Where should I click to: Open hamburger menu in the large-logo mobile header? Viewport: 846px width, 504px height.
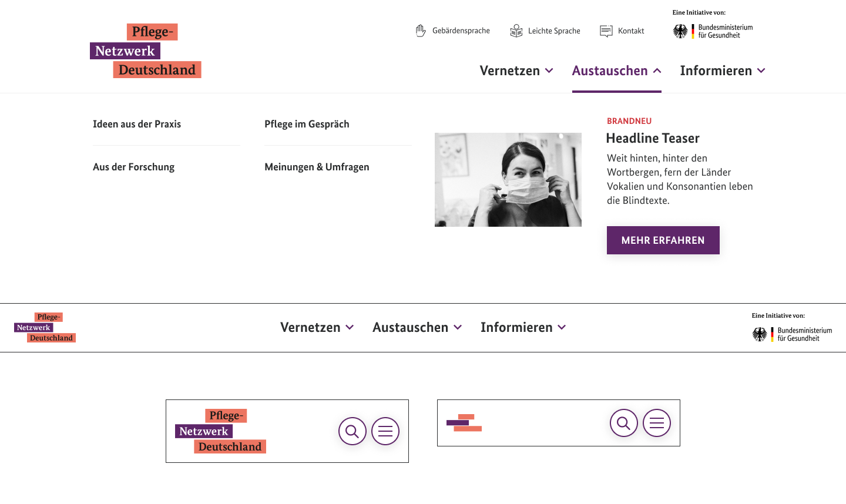(x=385, y=431)
